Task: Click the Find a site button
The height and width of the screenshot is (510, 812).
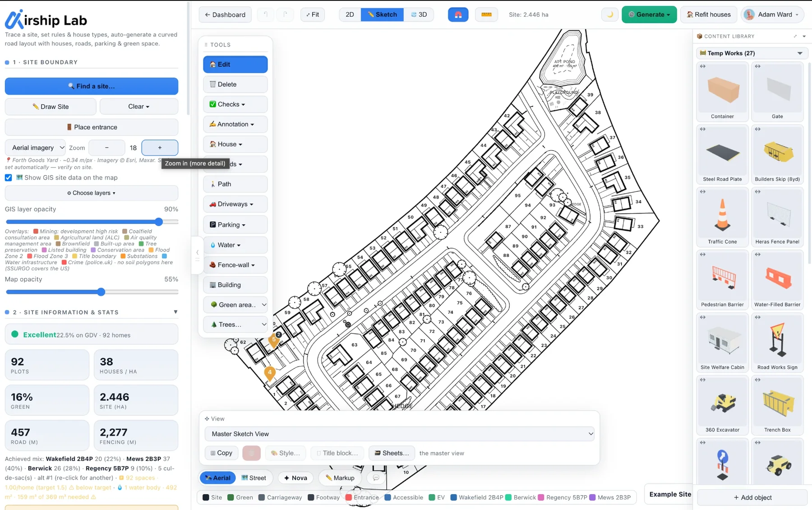Action: click(92, 86)
